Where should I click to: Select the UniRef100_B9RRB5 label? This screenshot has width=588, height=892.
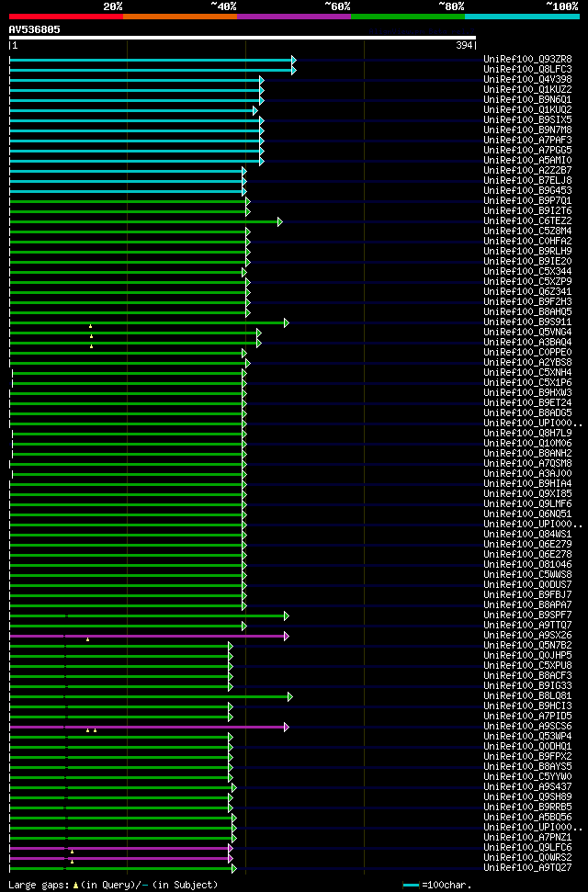coord(527,807)
